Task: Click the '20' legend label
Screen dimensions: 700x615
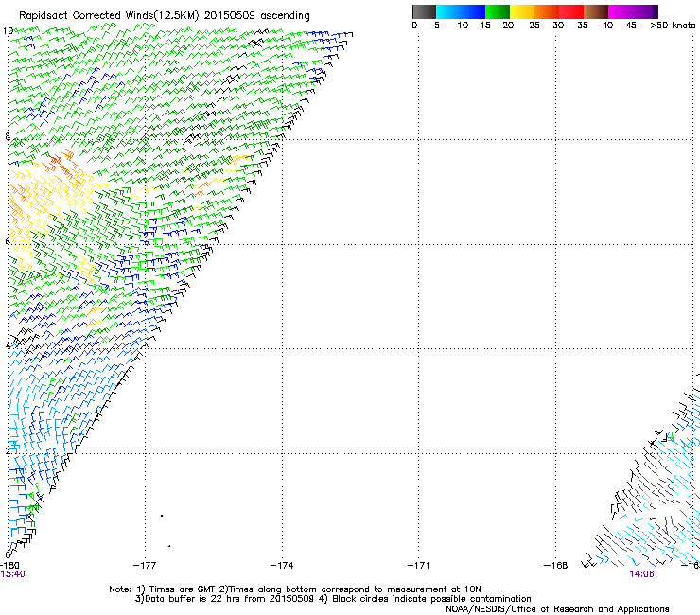Action: [x=508, y=26]
